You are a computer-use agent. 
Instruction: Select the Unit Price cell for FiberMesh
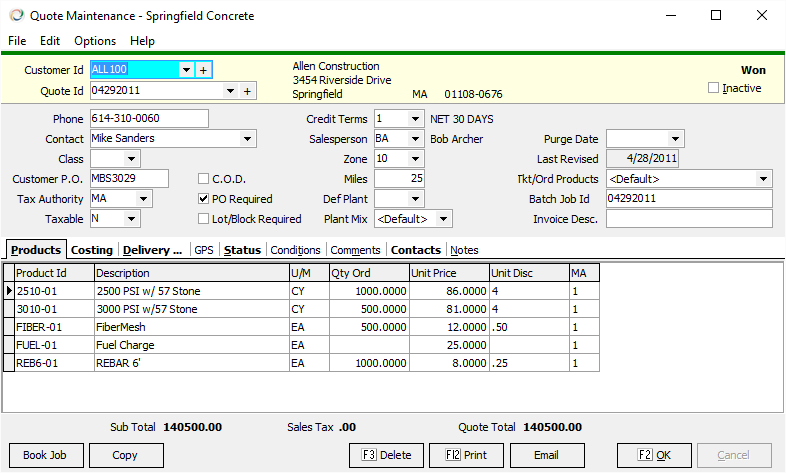[448, 327]
